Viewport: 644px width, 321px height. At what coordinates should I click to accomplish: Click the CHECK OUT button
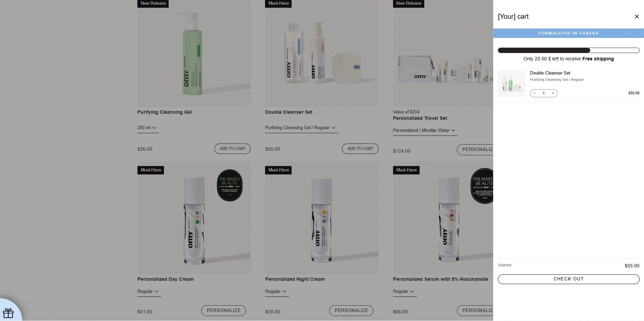pos(568,279)
